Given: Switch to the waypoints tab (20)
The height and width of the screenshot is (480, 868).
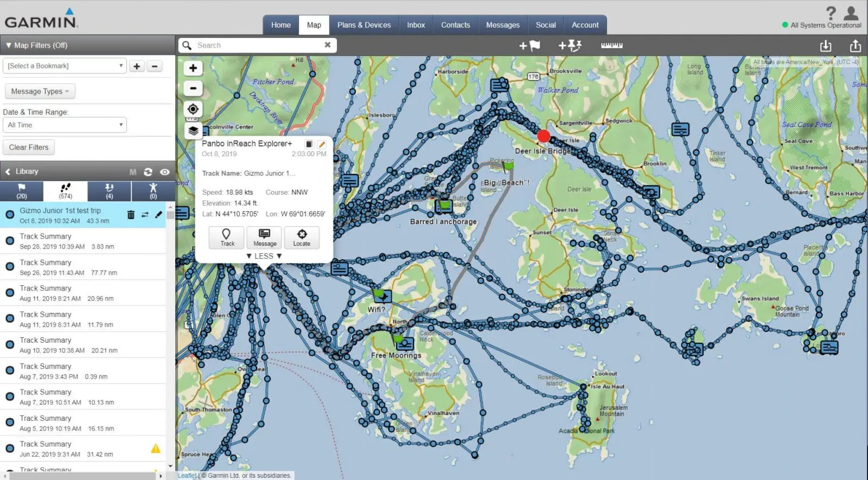Looking at the screenshot, I should click(x=22, y=191).
